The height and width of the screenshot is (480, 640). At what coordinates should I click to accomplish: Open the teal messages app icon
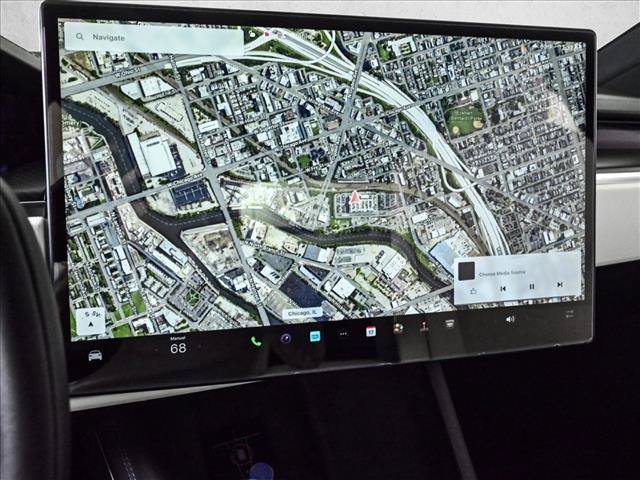(x=315, y=336)
